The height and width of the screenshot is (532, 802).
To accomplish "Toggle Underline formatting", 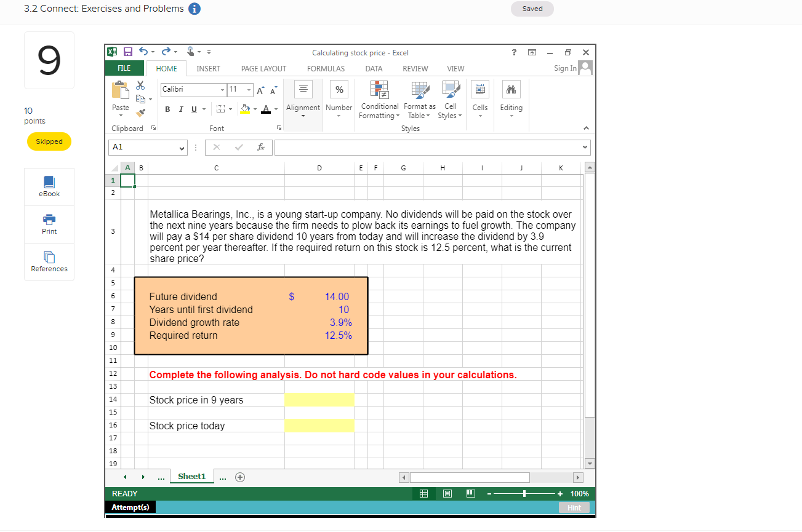I will coord(194,109).
